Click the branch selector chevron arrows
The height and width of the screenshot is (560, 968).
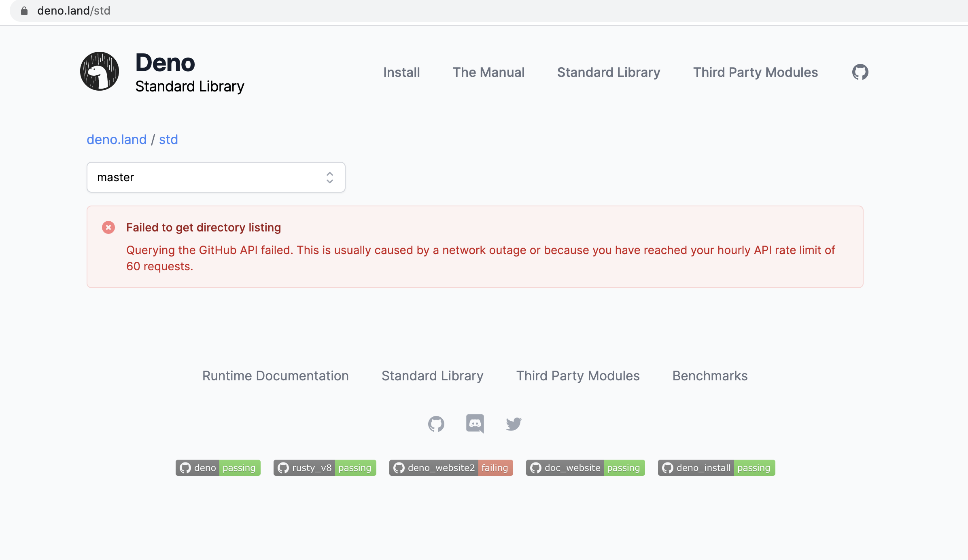(329, 177)
